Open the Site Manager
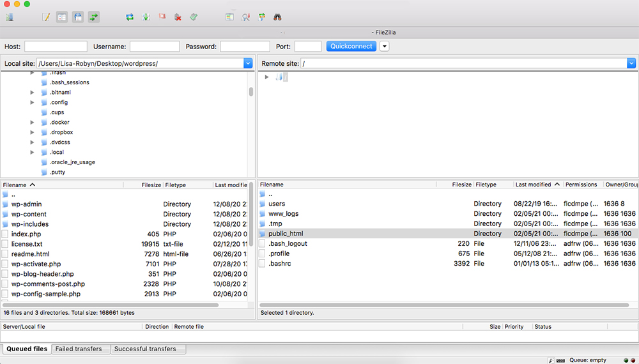This screenshot has width=639, height=364. click(x=10, y=17)
